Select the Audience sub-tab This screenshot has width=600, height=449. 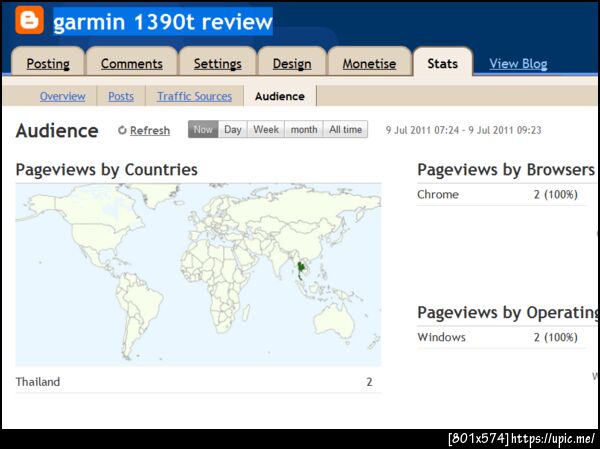[280, 96]
